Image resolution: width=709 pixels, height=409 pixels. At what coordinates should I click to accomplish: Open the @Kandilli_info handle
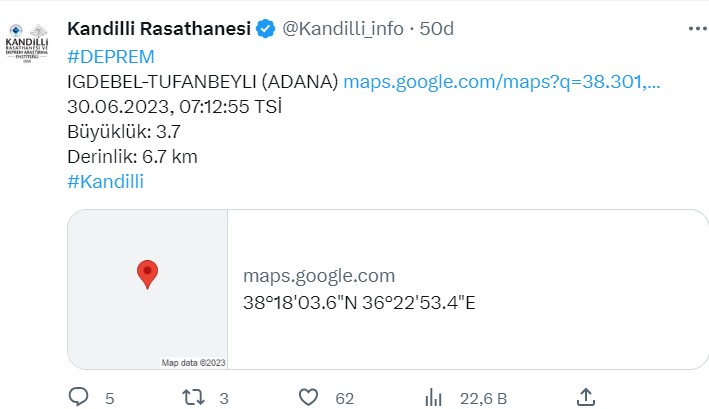[343, 29]
